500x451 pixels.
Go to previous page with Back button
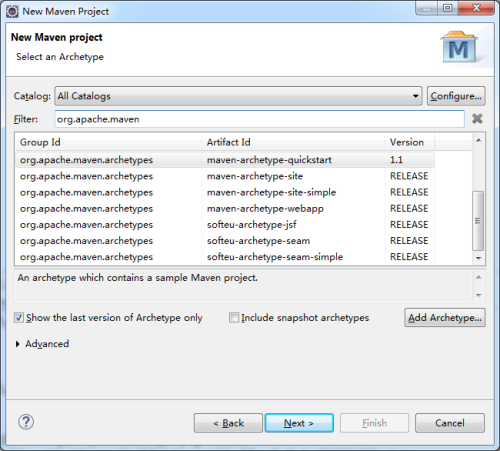tap(228, 423)
